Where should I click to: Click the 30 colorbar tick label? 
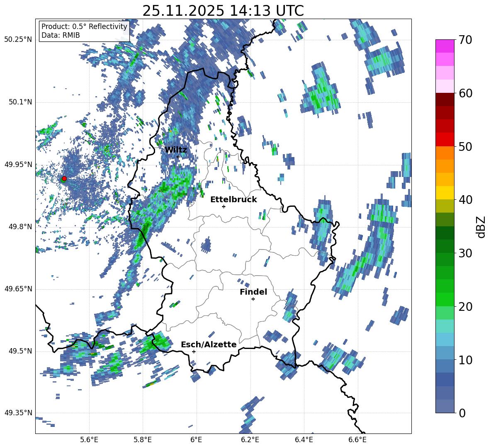point(465,253)
